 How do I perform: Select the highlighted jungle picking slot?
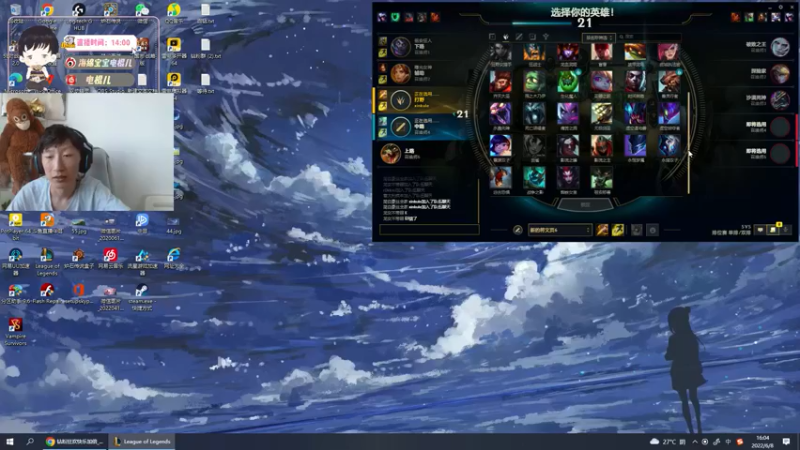point(422,100)
